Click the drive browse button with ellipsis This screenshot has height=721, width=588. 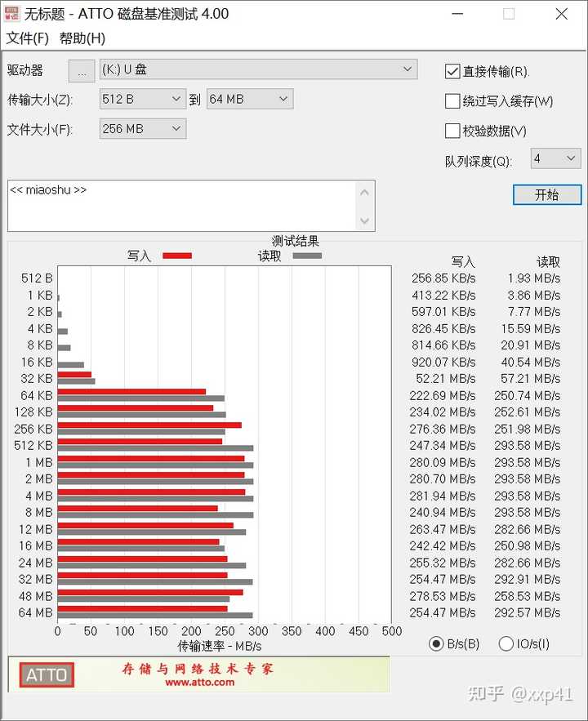82,71
